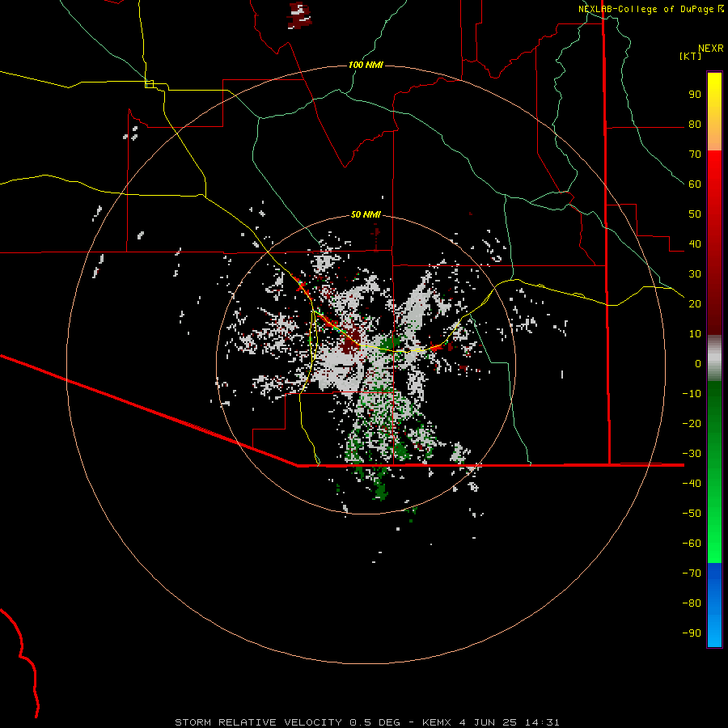Select the -80 value on velocity scale
The image size is (728, 728).
(x=692, y=603)
